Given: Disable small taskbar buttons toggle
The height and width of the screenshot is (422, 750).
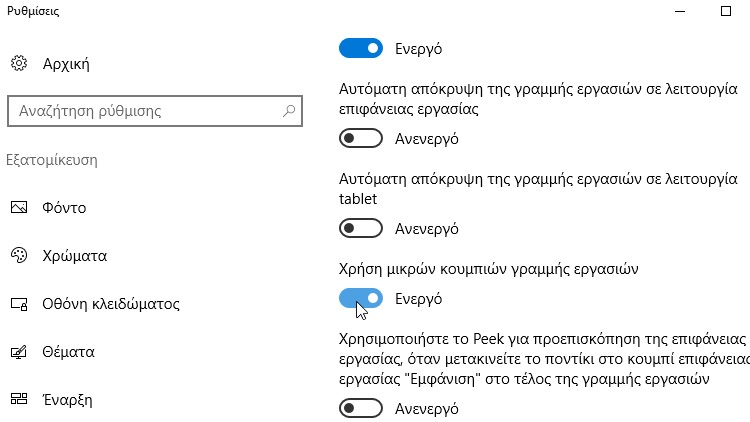Looking at the screenshot, I should tap(361, 299).
